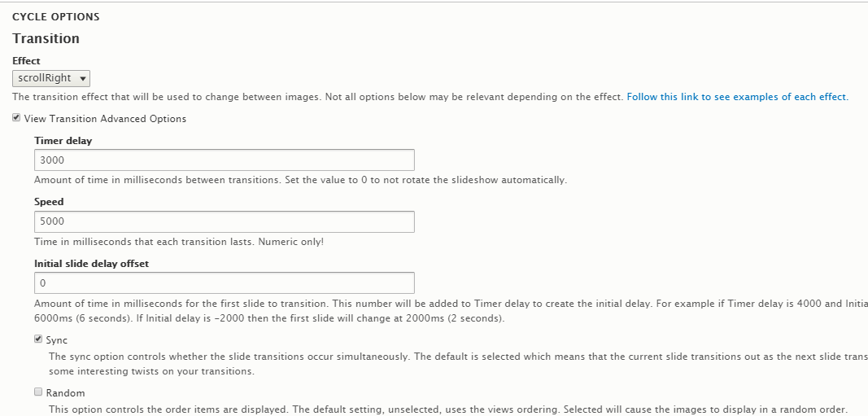Click the Timer delay field label
This screenshot has height=416, width=868.
[x=63, y=141]
